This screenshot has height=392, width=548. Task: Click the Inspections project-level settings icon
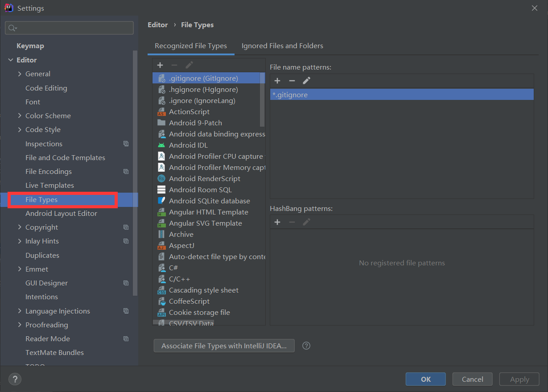click(126, 144)
